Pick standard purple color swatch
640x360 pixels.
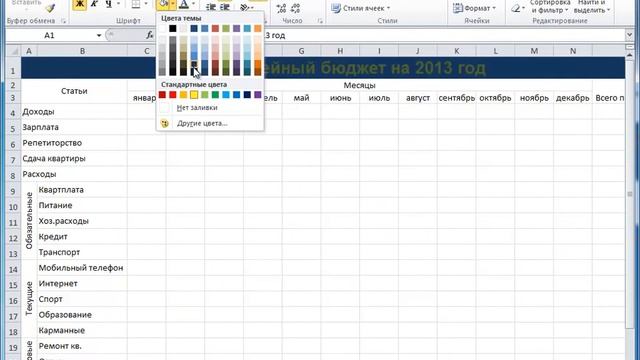258,95
